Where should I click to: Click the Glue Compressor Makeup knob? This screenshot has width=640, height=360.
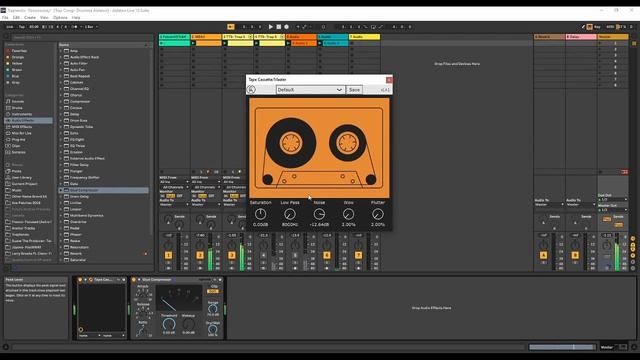click(x=188, y=324)
